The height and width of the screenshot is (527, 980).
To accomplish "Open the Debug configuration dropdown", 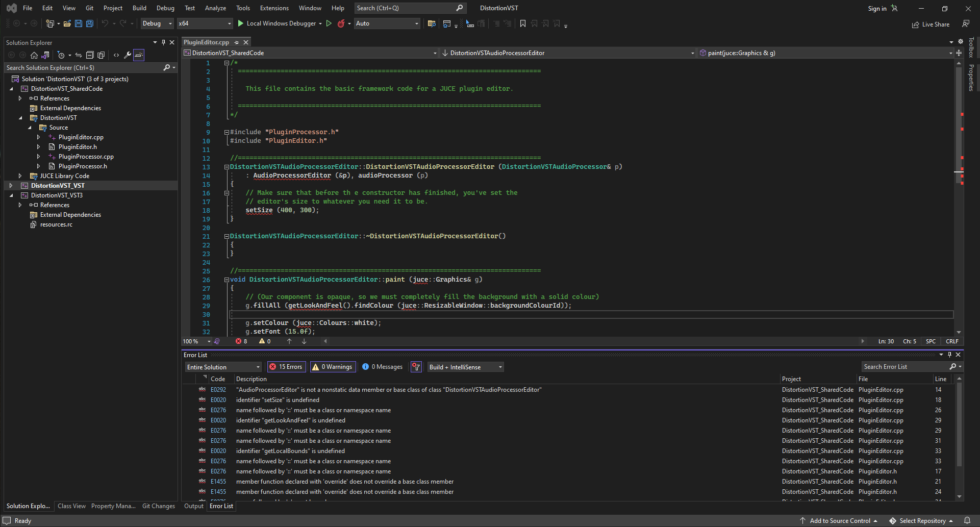I will pos(157,23).
